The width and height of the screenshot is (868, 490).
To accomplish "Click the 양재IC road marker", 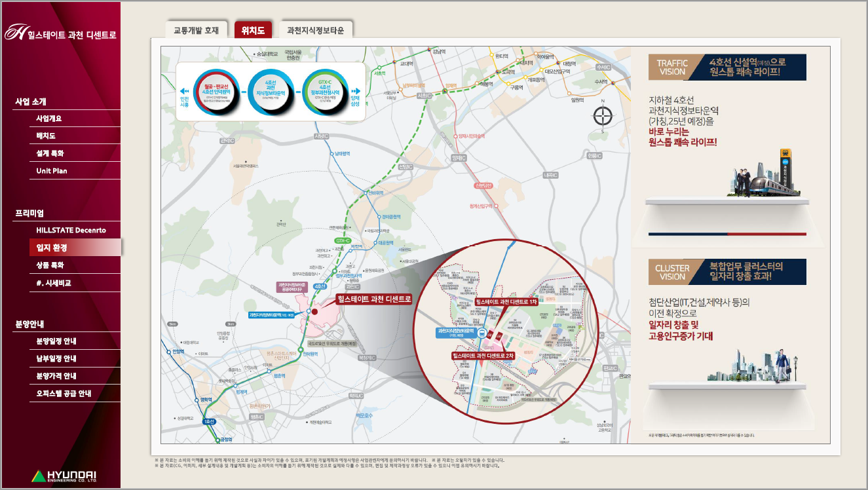I will click(459, 158).
